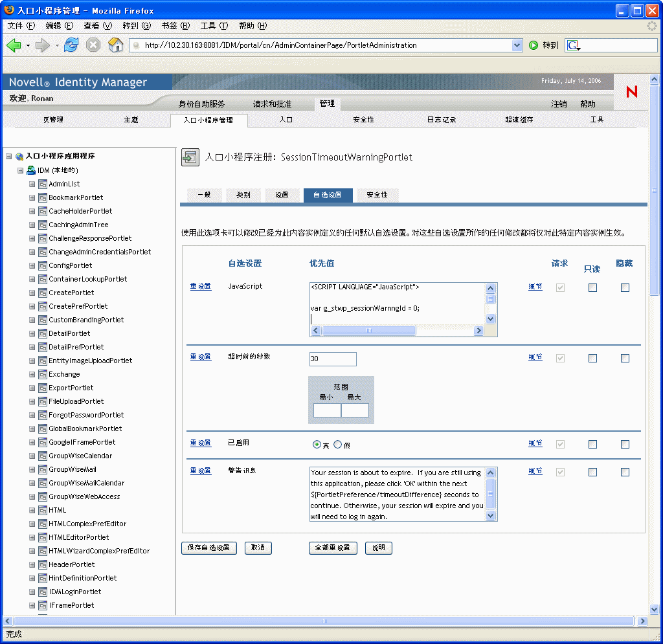Click 重设置 link for JavaScript row
This screenshot has height=644, width=663.
pos(201,286)
